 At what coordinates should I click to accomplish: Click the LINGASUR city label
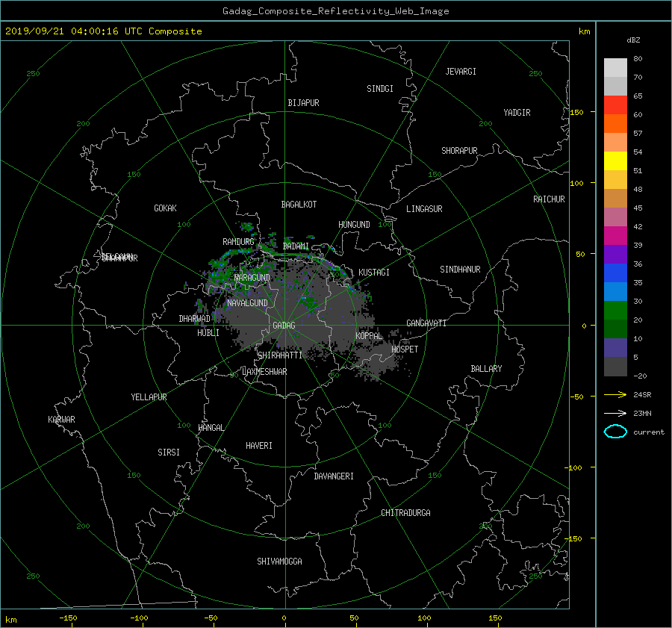(424, 209)
